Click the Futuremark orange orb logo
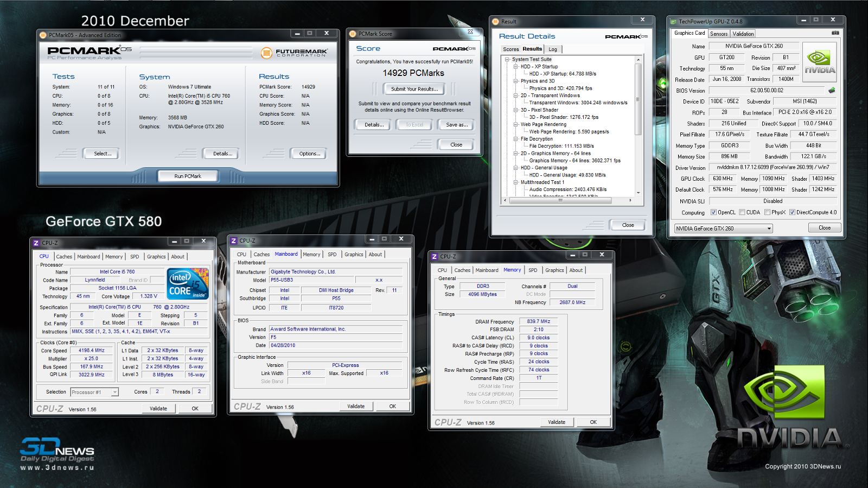The width and height of the screenshot is (868, 488). click(266, 53)
